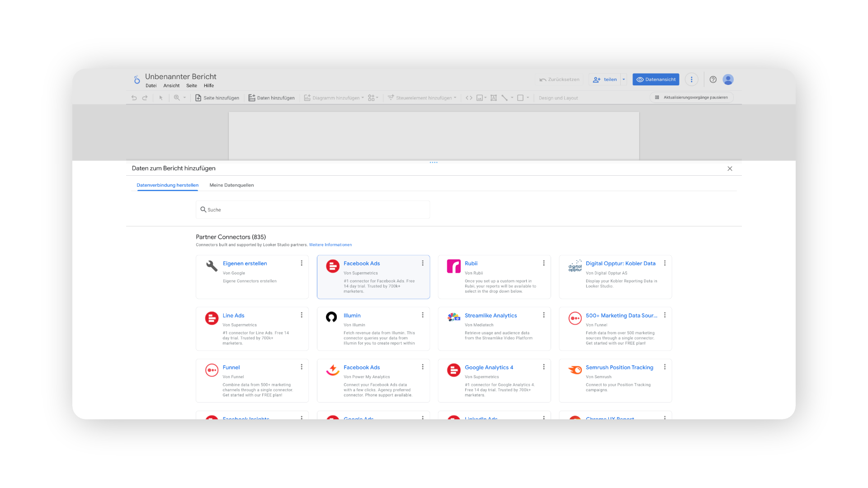Click the community visualizations icon
Viewport: 868px width, 488px height.
(x=371, y=98)
